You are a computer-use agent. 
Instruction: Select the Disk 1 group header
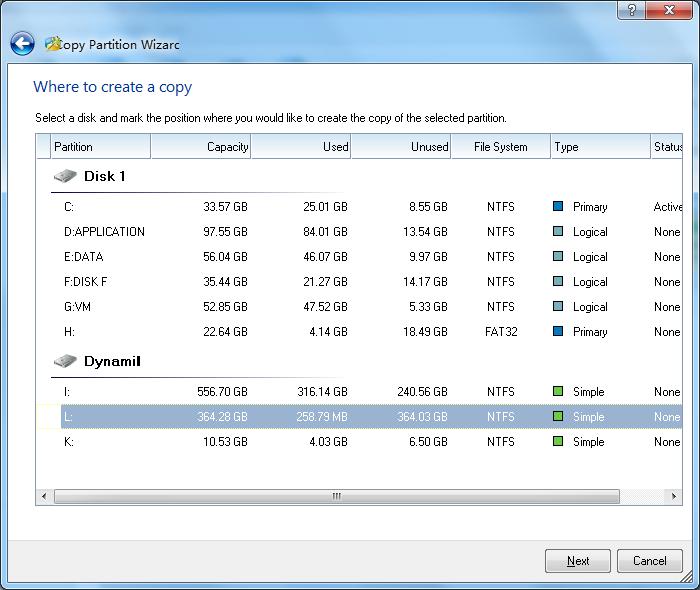[104, 176]
